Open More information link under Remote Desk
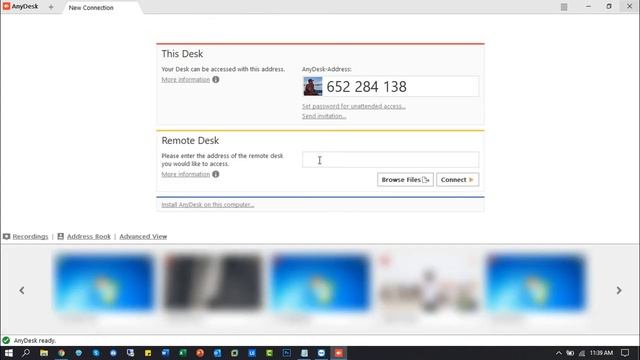The height and width of the screenshot is (360, 640). click(186, 174)
